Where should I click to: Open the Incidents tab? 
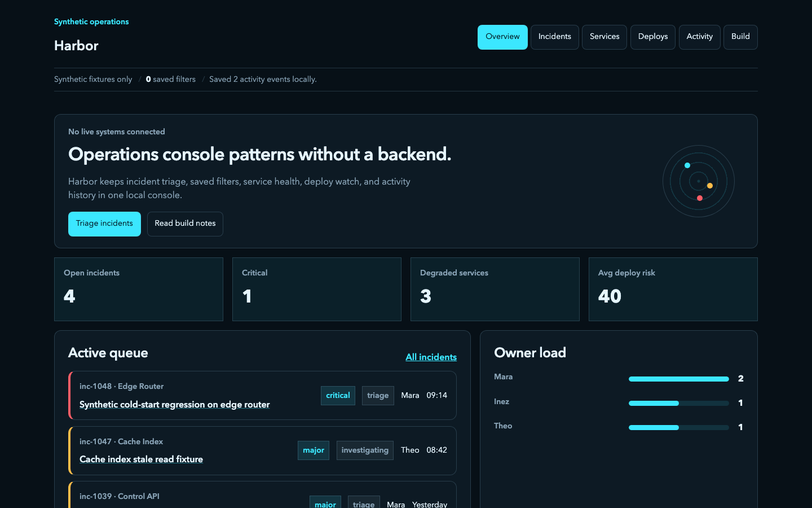point(555,37)
